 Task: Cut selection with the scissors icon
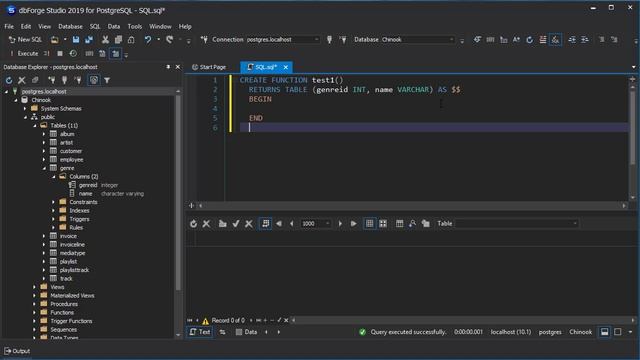[105, 40]
